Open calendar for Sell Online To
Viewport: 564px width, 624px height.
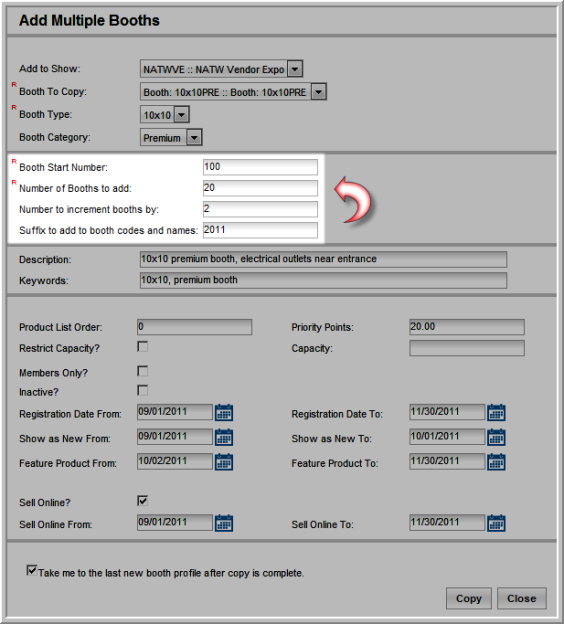pyautogui.click(x=496, y=523)
